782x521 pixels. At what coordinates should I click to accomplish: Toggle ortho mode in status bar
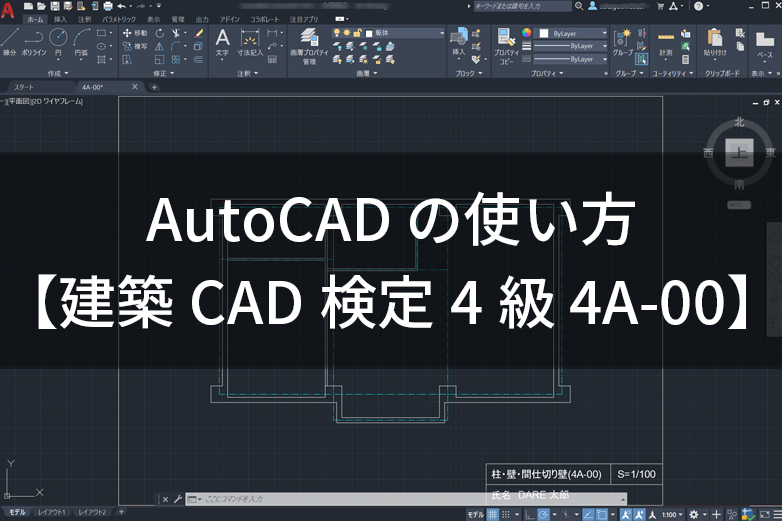pos(530,515)
